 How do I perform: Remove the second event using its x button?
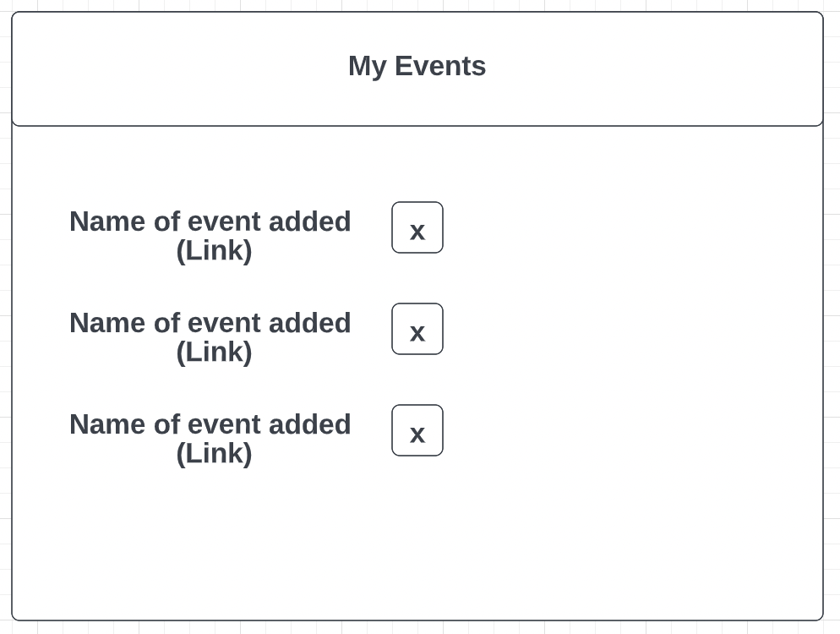coord(417,329)
